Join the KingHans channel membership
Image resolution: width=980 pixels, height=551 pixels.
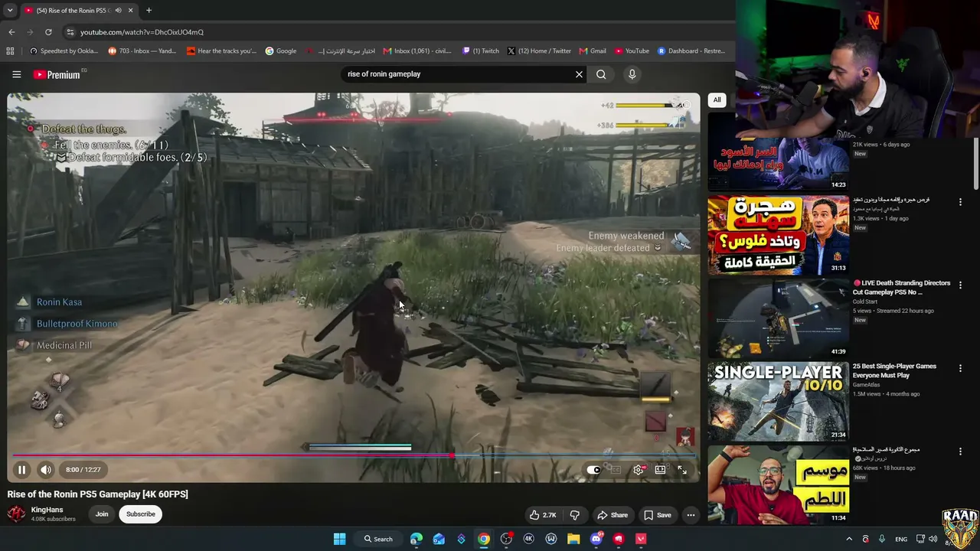[102, 514]
